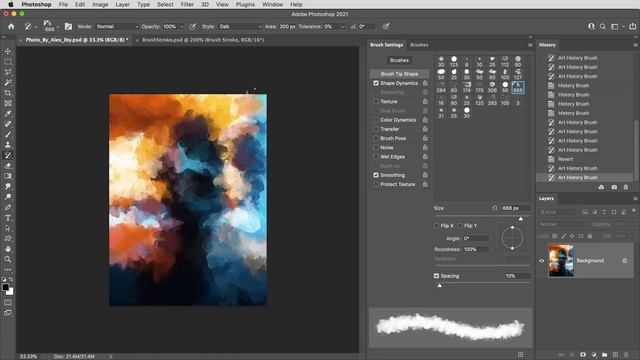640x360 pixels.
Task: Select the Clone Stamp tool
Action: [x=8, y=145]
